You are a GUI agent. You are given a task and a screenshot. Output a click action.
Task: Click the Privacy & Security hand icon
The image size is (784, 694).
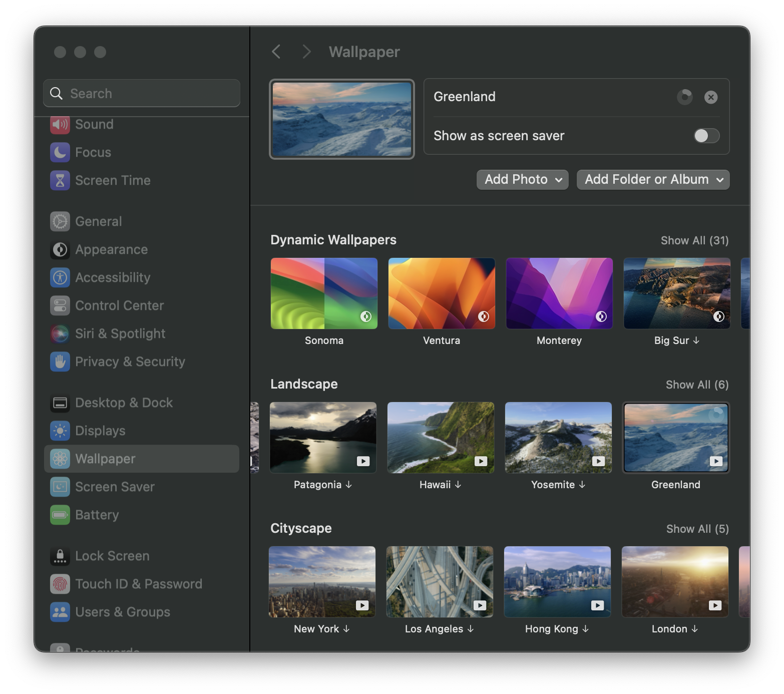tap(60, 362)
